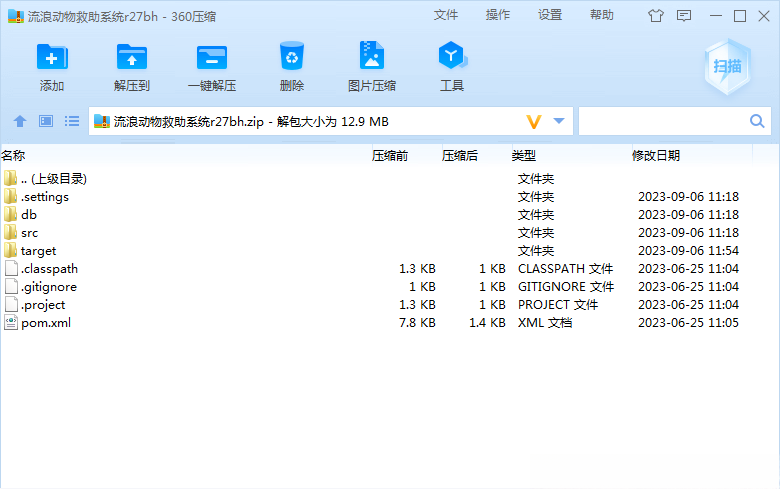Click the PROJECT 文件 type cell

[558, 304]
